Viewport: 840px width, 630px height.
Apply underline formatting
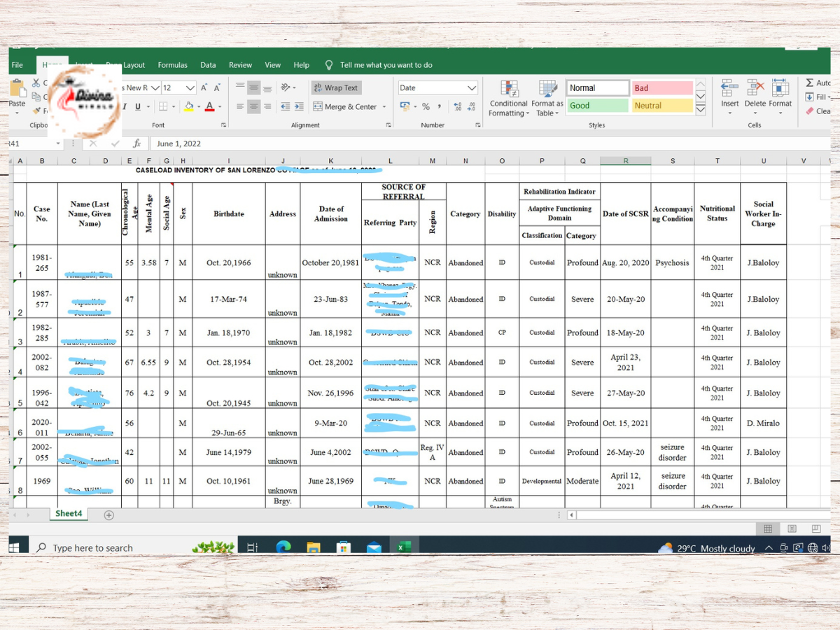[138, 106]
